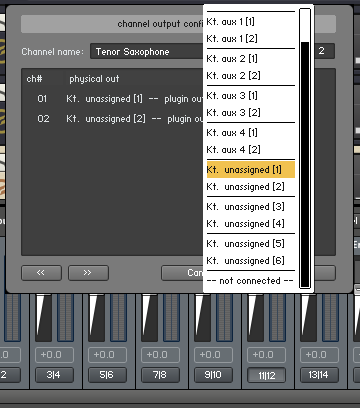Open output config of channel 11|12
This screenshot has height=408, width=360.
[266, 375]
